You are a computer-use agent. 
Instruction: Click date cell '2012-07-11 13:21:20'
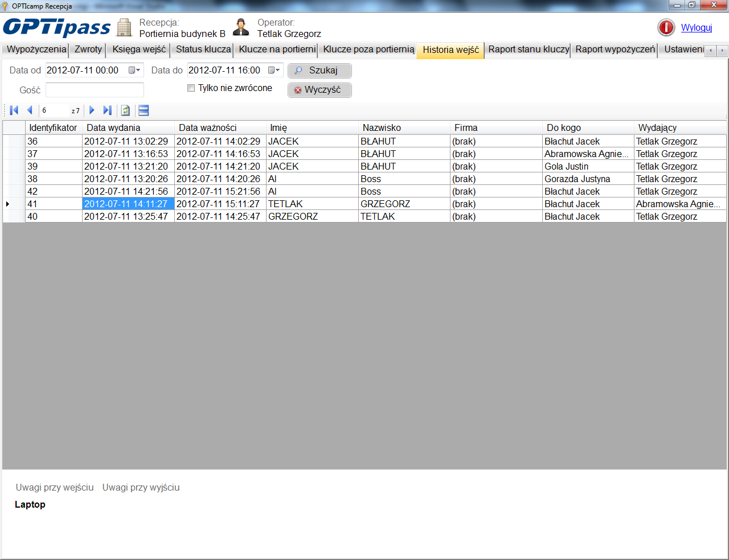click(128, 166)
